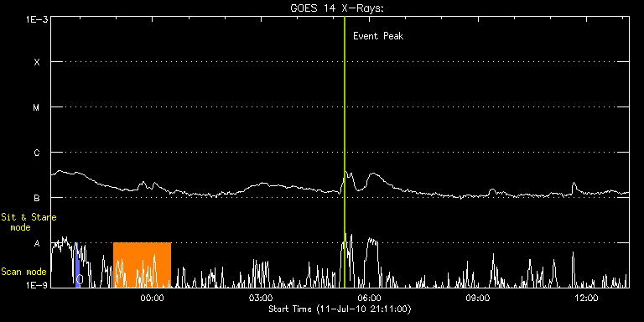The height and width of the screenshot is (322, 644).
Task: Click the Start Time 11-Jul-10 axis caption
Action: 340,309
